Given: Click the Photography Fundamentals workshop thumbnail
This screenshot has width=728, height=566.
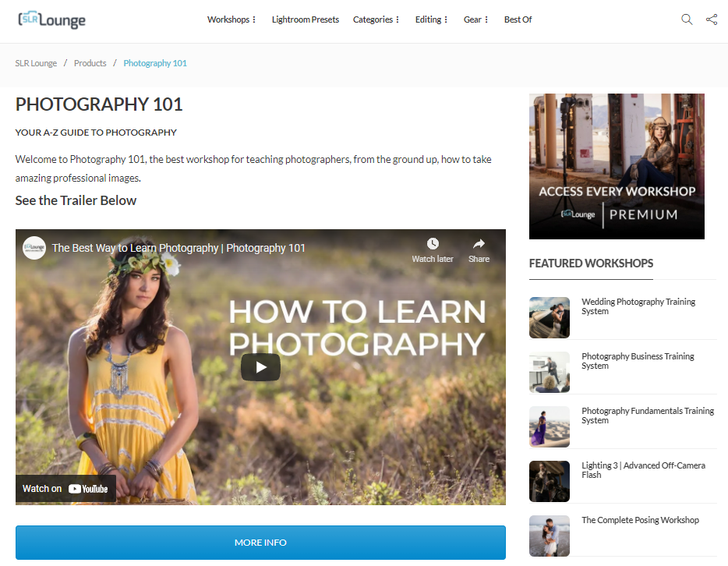Looking at the screenshot, I should (550, 426).
